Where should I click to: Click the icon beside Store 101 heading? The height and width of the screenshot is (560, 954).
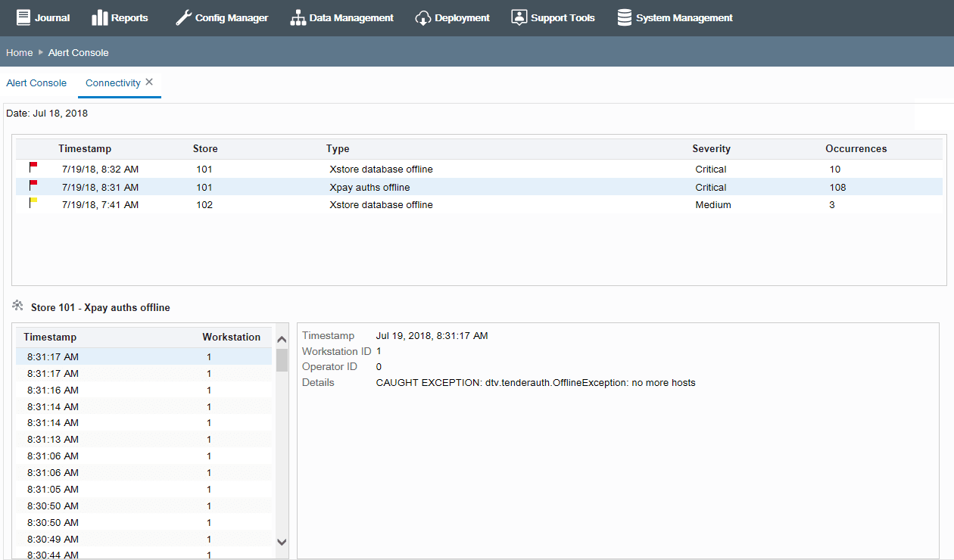coord(18,306)
